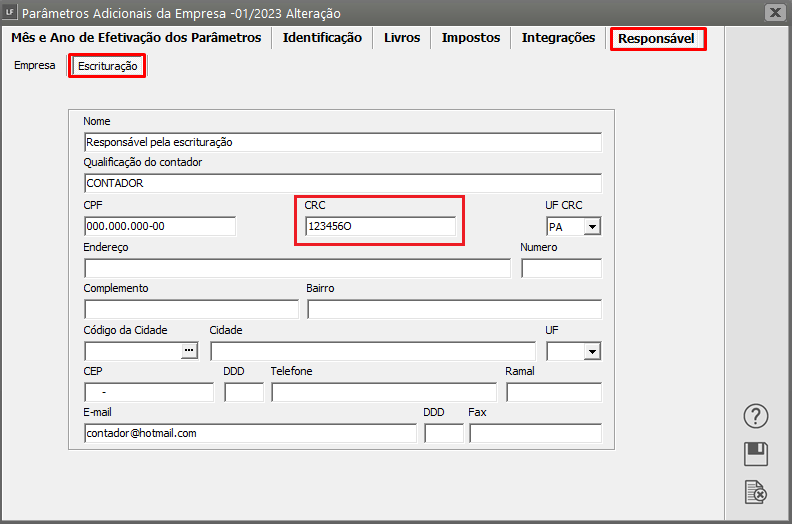The height and width of the screenshot is (524, 792).
Task: Click the LF application icon in title bar
Action: pos(10,13)
